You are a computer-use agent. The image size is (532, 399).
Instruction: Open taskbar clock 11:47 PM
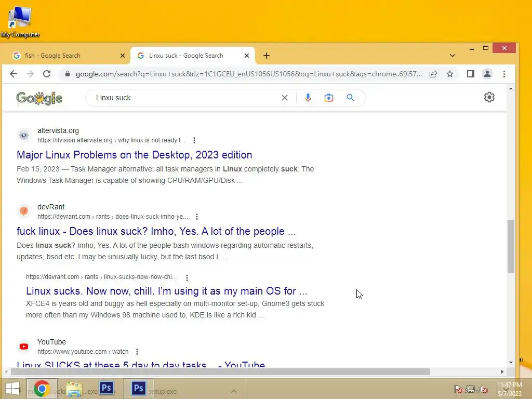(x=509, y=389)
